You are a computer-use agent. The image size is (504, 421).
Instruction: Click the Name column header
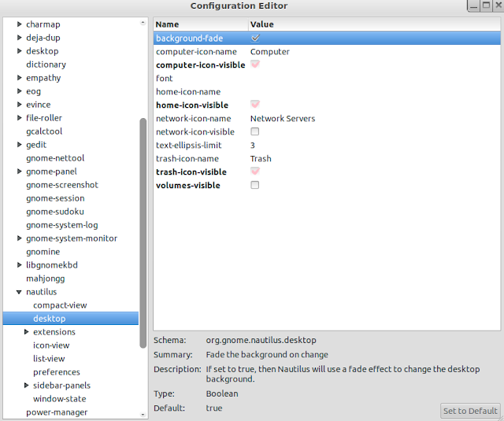201,24
